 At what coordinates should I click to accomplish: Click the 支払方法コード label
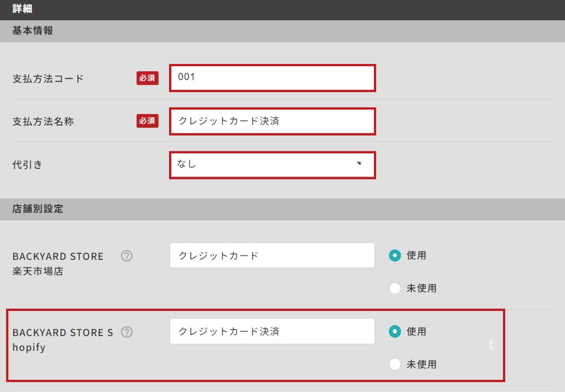48,79
